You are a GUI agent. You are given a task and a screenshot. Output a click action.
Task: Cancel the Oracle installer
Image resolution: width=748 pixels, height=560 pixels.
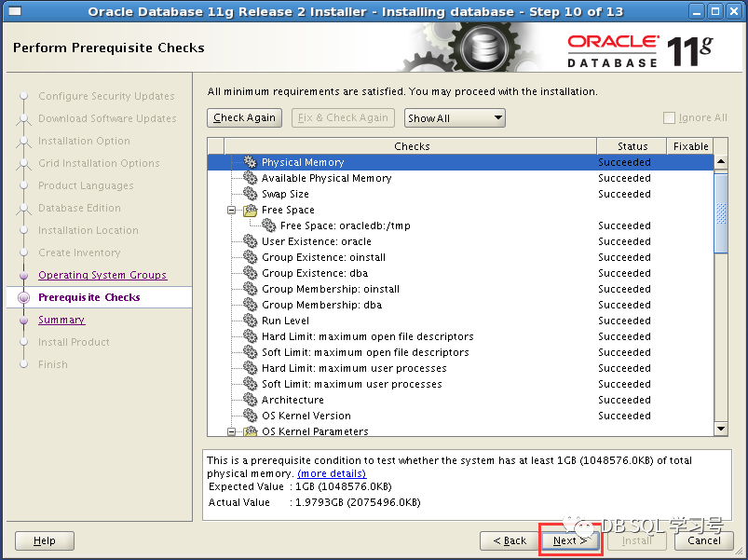(703, 540)
